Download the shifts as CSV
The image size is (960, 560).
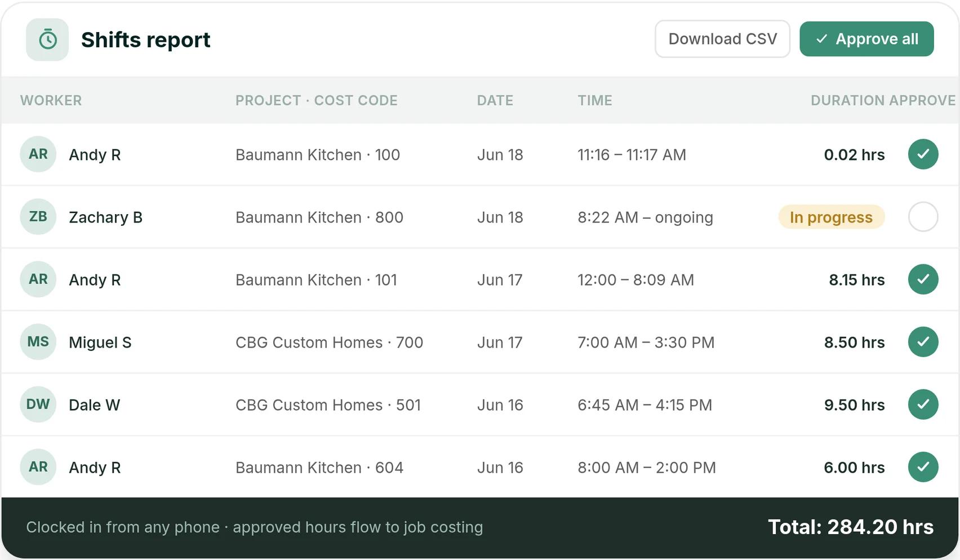(722, 39)
